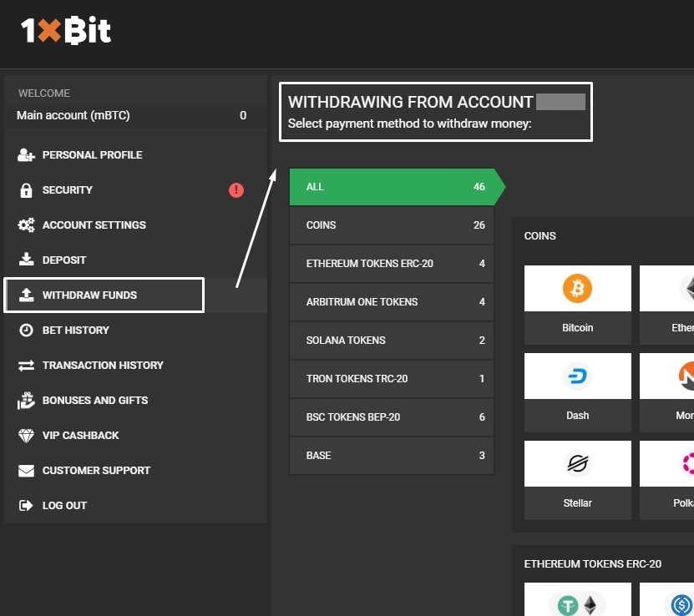Click the Log Out exit icon
Image resolution: width=694 pixels, height=616 pixels.
(27, 505)
